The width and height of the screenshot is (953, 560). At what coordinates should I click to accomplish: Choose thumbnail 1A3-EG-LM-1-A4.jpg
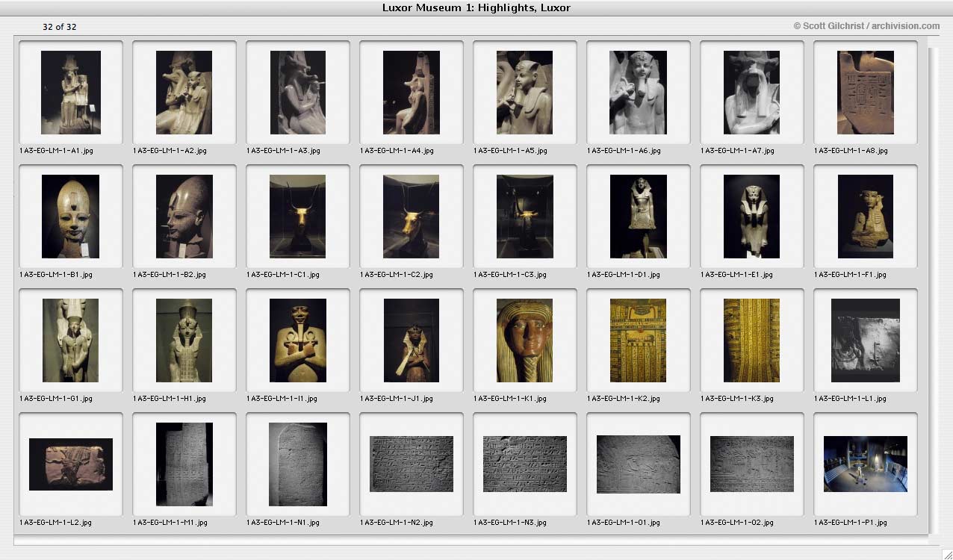click(412, 93)
